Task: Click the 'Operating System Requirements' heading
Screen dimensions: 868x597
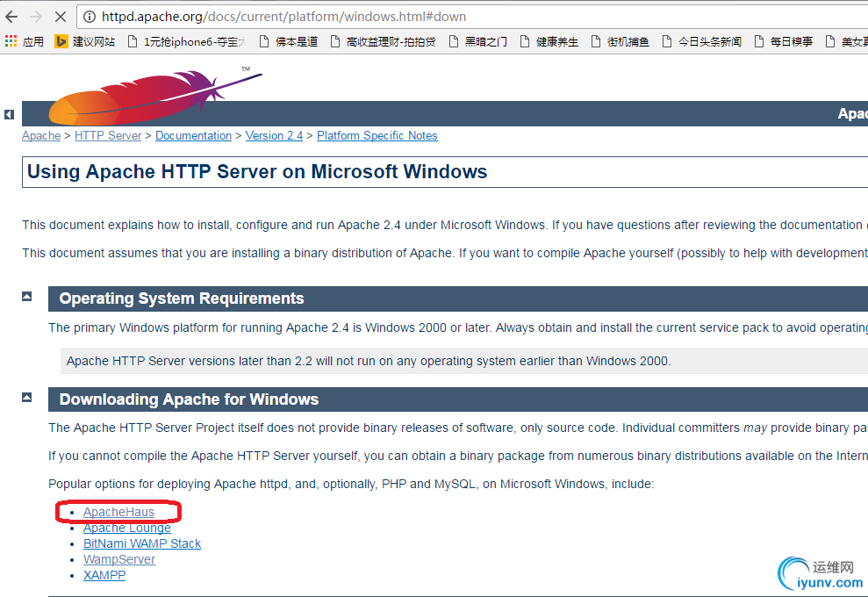Action: (x=182, y=298)
